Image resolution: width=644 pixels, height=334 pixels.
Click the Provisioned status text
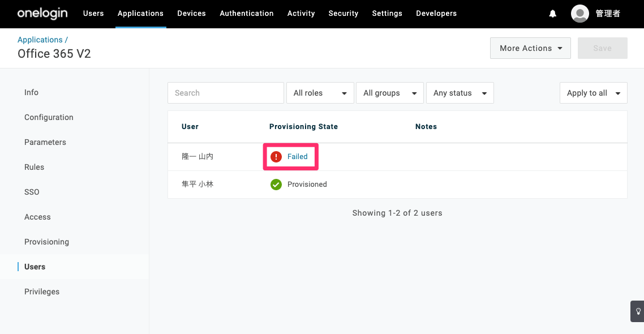pos(307,185)
